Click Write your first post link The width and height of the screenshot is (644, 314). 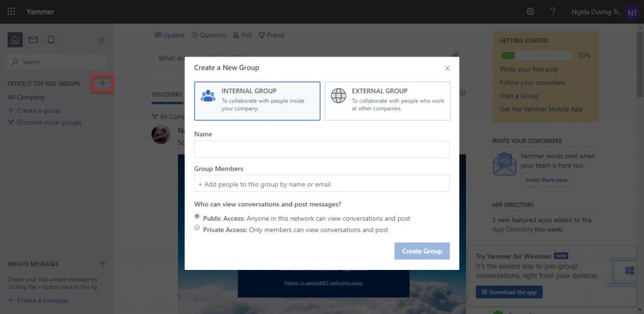529,69
